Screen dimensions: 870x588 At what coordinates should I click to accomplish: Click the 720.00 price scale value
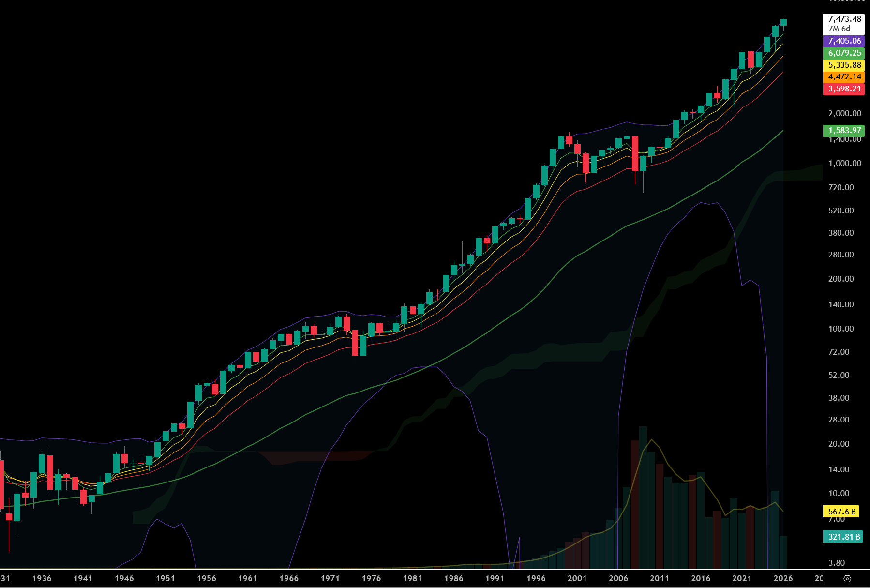point(841,187)
